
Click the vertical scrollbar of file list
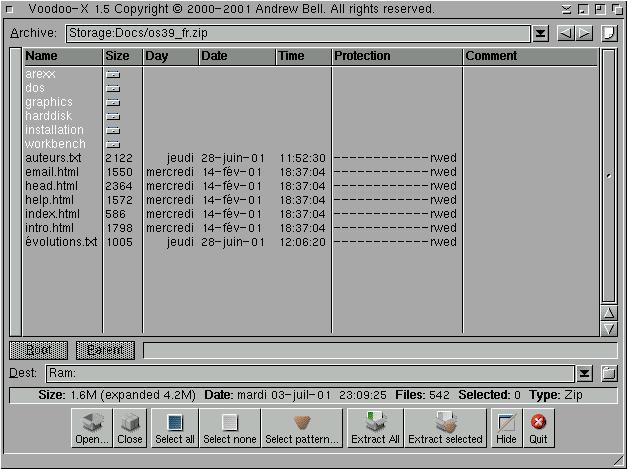[x=609, y=176]
